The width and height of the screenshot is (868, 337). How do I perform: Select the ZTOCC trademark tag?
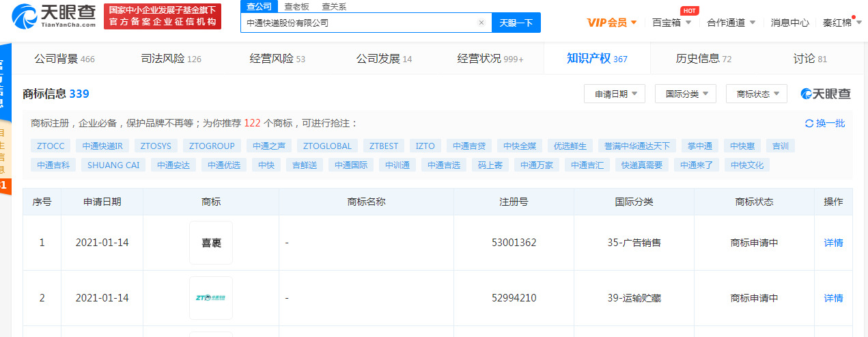point(51,146)
